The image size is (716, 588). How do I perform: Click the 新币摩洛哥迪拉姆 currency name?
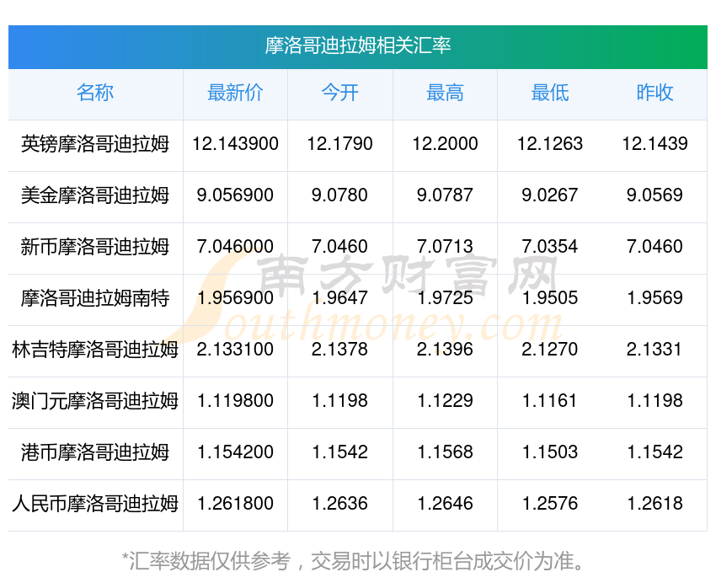[x=95, y=247]
